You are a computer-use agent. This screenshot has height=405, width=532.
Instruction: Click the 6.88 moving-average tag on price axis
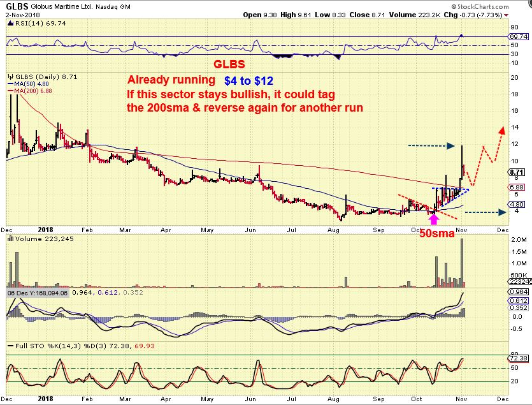tap(517, 188)
